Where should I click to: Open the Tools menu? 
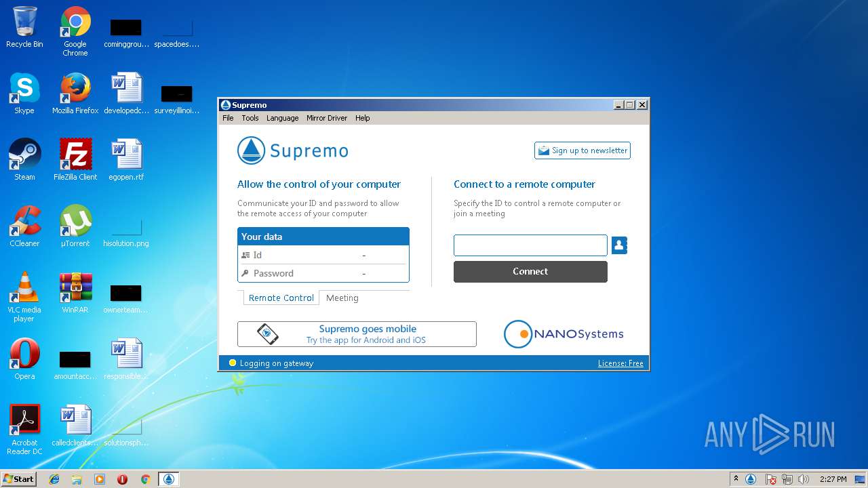point(250,118)
